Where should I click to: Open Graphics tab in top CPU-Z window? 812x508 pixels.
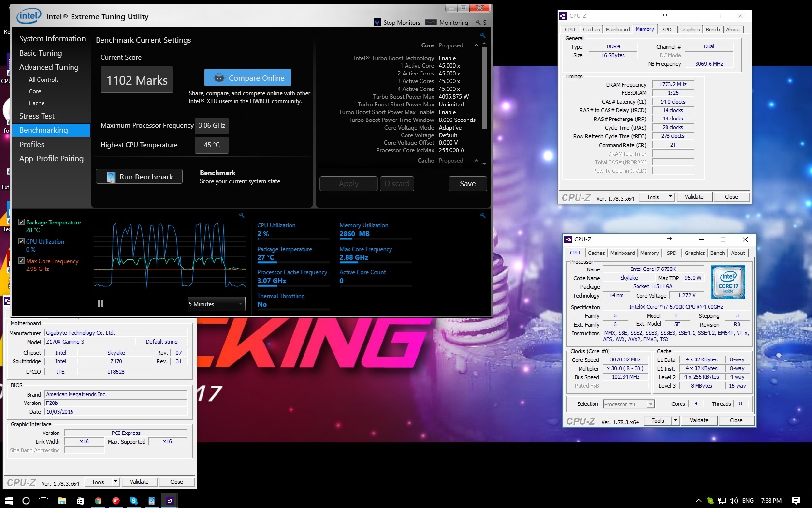point(690,30)
